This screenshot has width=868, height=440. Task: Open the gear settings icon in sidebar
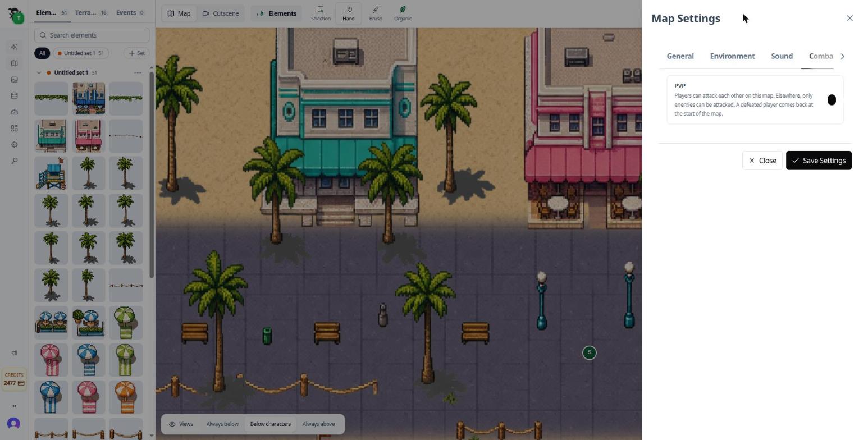[14, 145]
